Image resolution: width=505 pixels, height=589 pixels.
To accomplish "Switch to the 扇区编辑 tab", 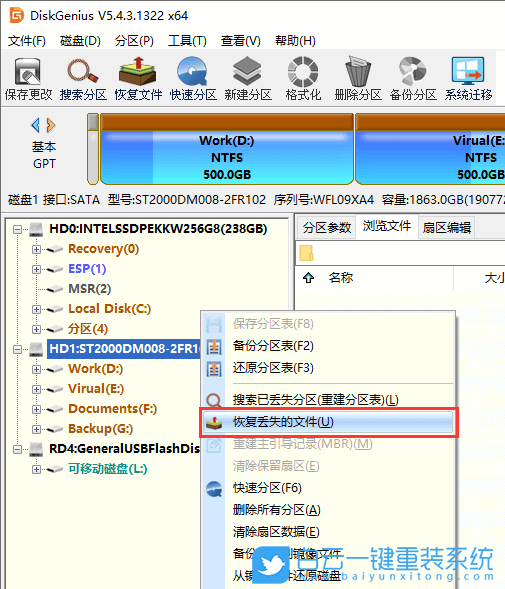I will point(446,228).
